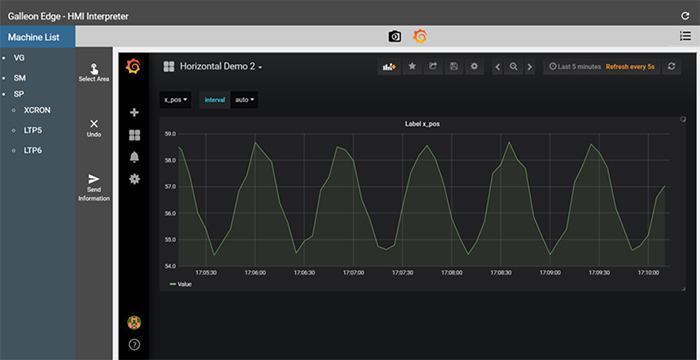
Task: Zoom out time range with magnifier
Action: 514,67
